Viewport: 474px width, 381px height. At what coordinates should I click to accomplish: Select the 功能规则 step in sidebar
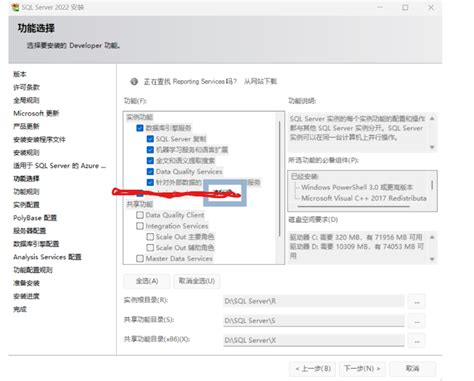(26, 192)
